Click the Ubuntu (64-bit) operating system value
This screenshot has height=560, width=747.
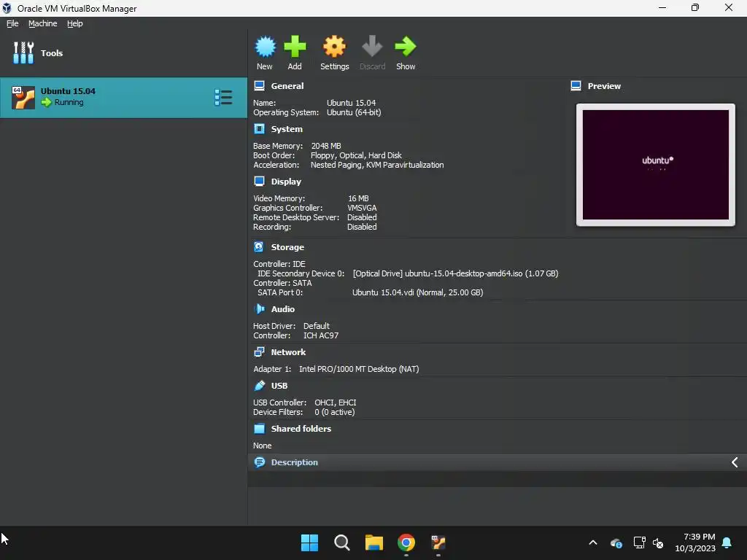point(354,112)
